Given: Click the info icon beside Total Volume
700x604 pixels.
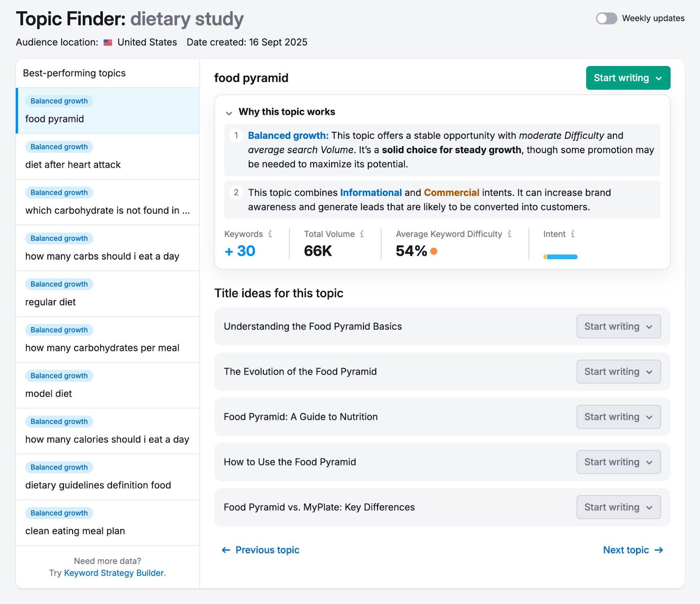Looking at the screenshot, I should click(362, 234).
